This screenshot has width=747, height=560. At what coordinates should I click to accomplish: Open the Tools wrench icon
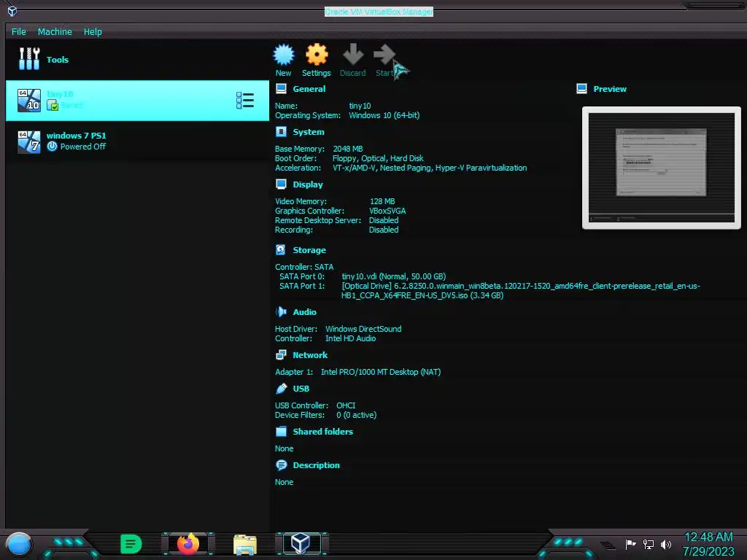29,59
